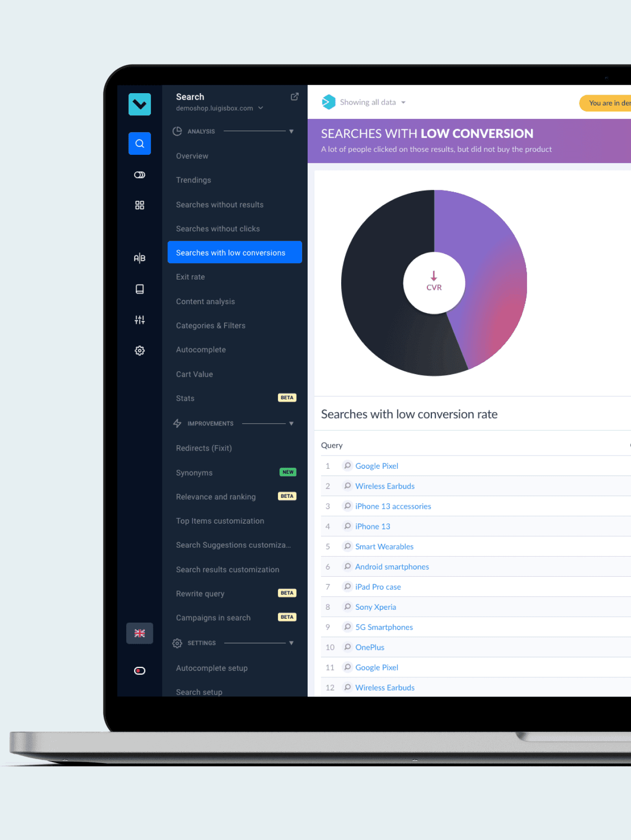This screenshot has width=631, height=840.
Task: Open the Search product icon in sidebar
Action: tap(140, 143)
